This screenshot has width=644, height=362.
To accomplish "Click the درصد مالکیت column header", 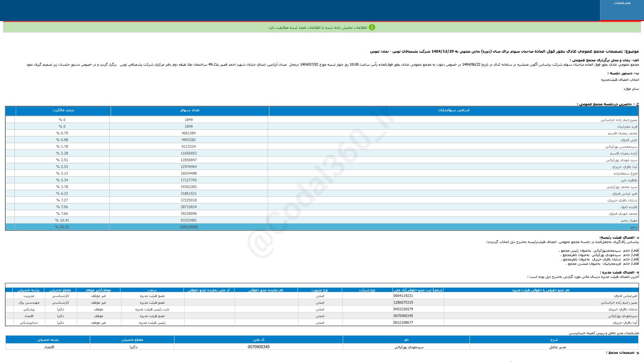I will click(x=63, y=110).
